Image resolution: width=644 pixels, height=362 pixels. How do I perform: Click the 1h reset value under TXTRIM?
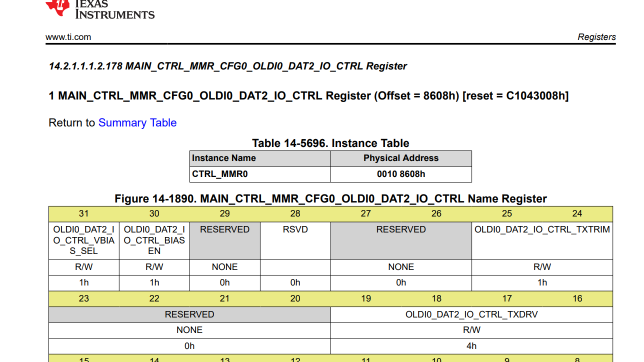click(542, 282)
